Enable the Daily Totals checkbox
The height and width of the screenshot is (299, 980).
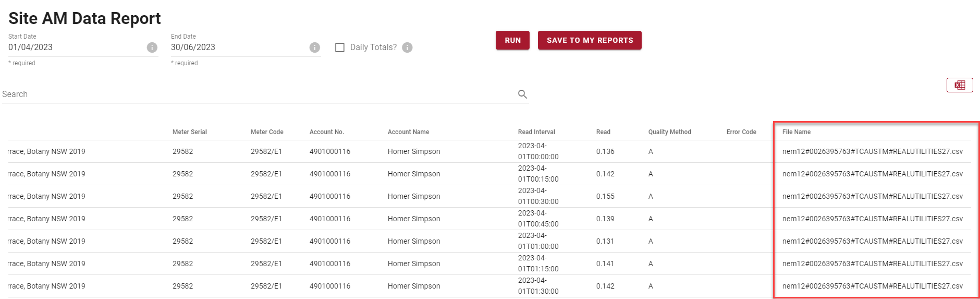click(x=340, y=47)
